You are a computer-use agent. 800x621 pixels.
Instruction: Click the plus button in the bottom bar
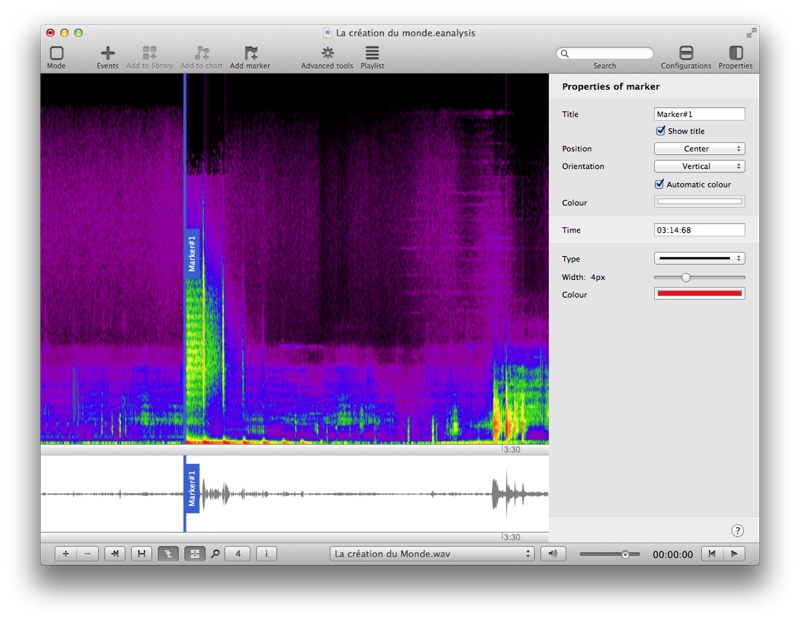tap(66, 554)
